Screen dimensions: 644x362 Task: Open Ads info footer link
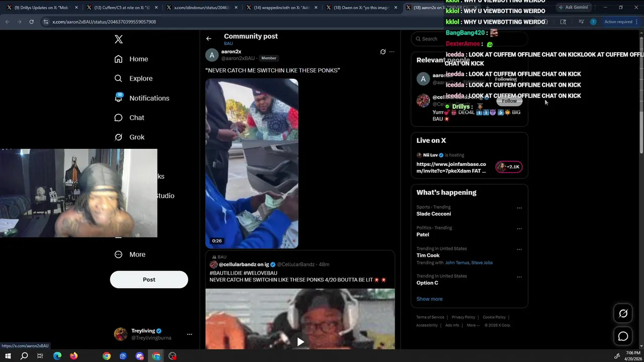(x=452, y=325)
